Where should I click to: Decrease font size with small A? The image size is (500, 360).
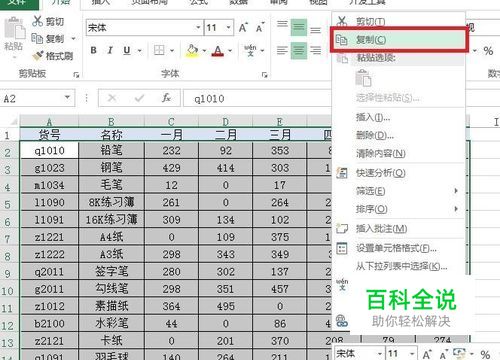(x=260, y=28)
